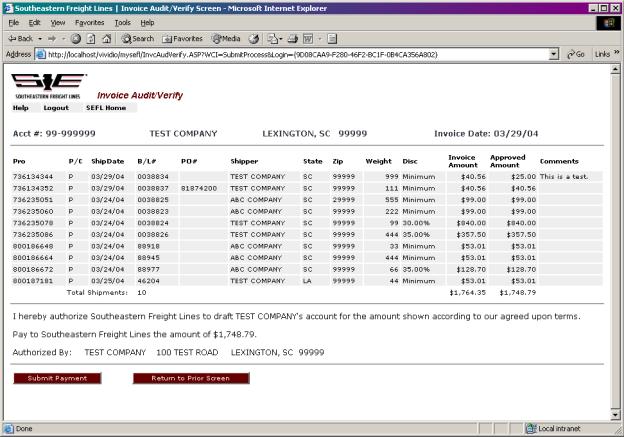
Task: Click the Refresh page icon
Action: [x=90, y=38]
